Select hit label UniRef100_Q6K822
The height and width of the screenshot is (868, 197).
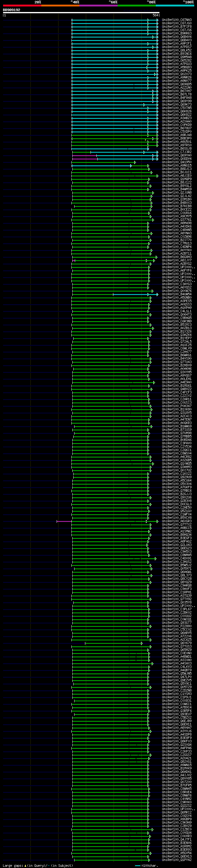[x=177, y=115]
